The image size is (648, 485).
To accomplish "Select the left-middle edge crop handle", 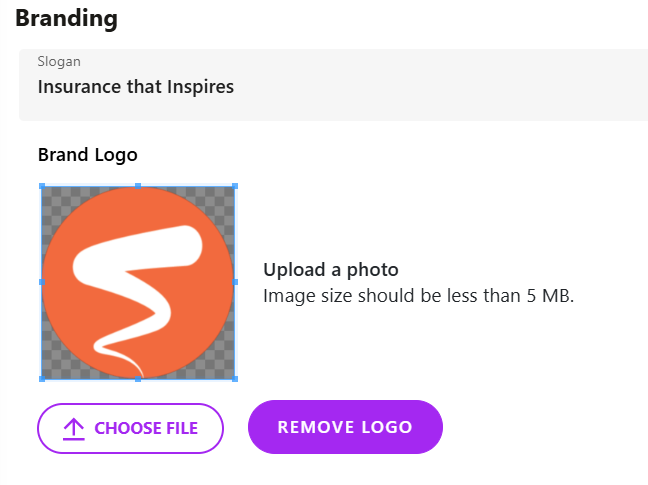I will (x=42, y=282).
